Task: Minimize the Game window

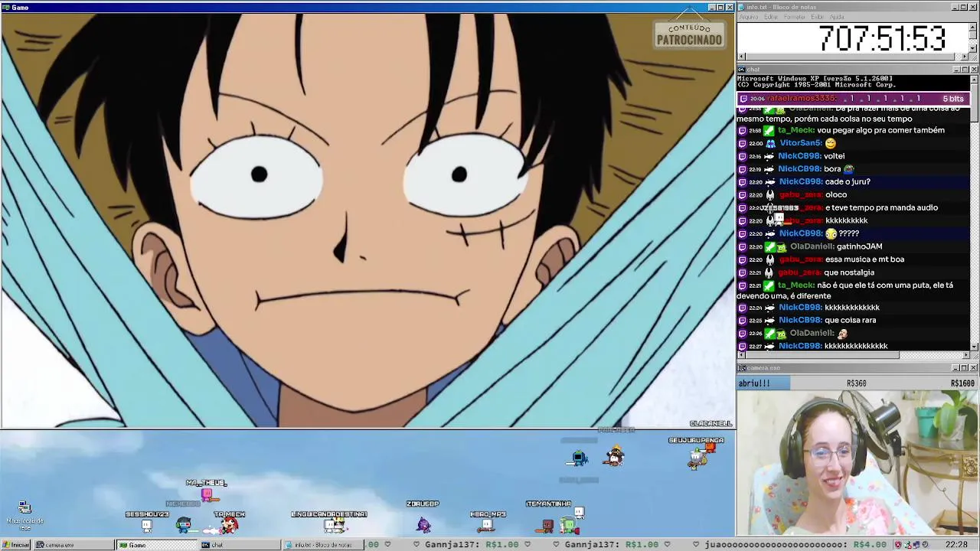Action: point(712,8)
